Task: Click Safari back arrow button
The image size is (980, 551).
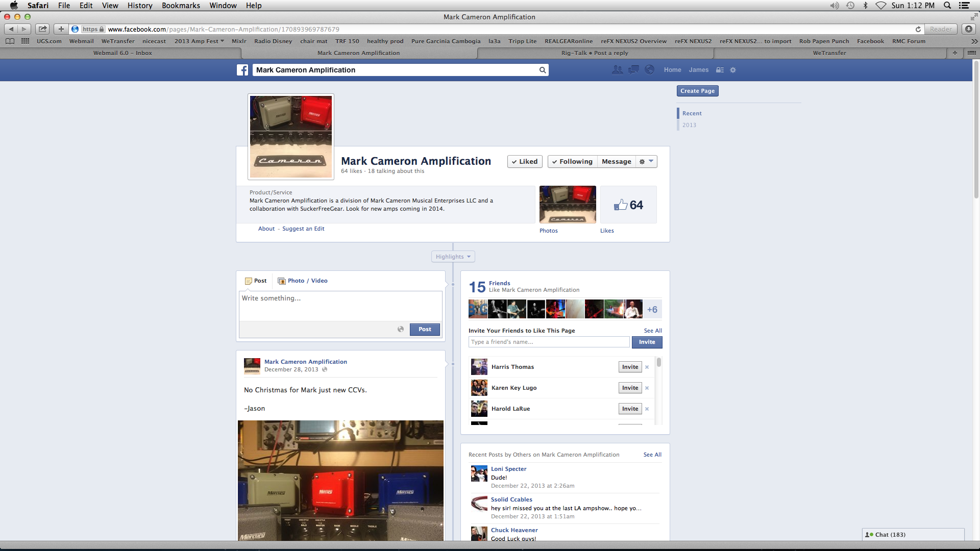Action: (x=11, y=29)
